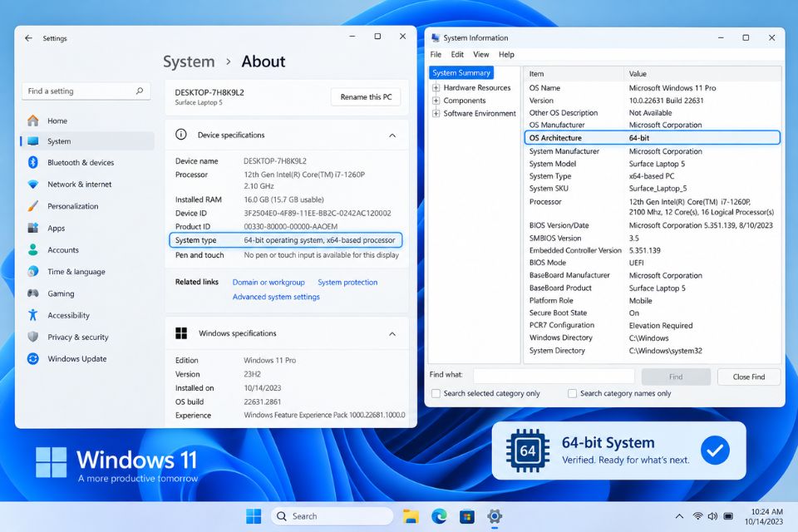Viewport: 798px width, 532px height.
Task: Collapse the Windows specifications section
Action: tap(392, 334)
